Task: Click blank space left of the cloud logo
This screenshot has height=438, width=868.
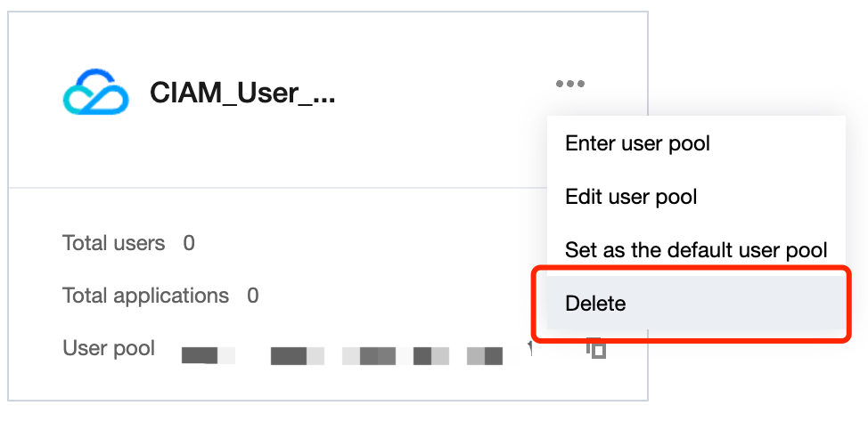Action: click(x=34, y=93)
